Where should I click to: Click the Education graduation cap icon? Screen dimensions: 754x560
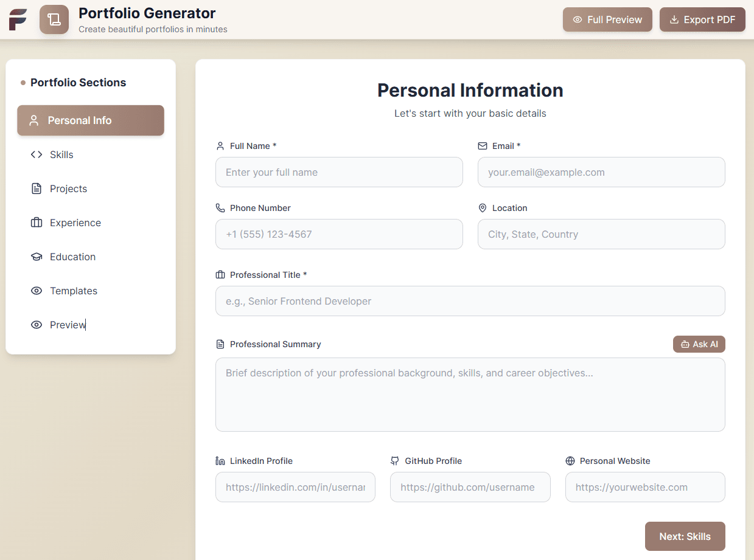pyautogui.click(x=37, y=257)
